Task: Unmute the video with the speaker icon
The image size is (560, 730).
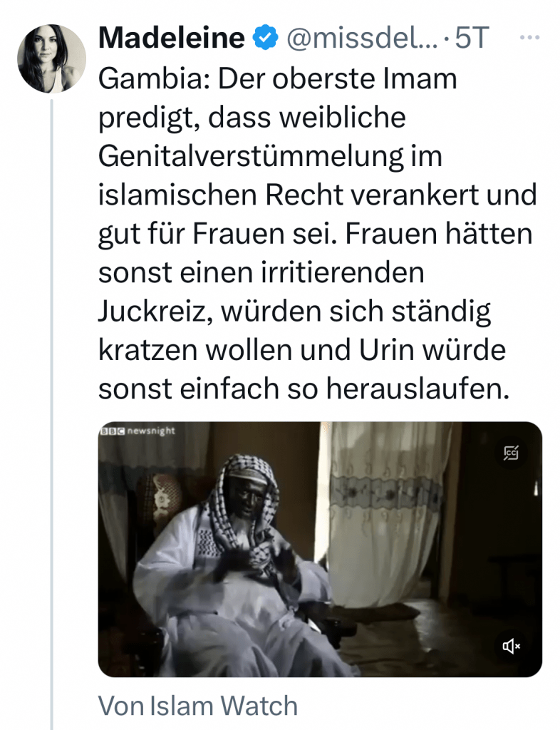Action: coord(511,646)
